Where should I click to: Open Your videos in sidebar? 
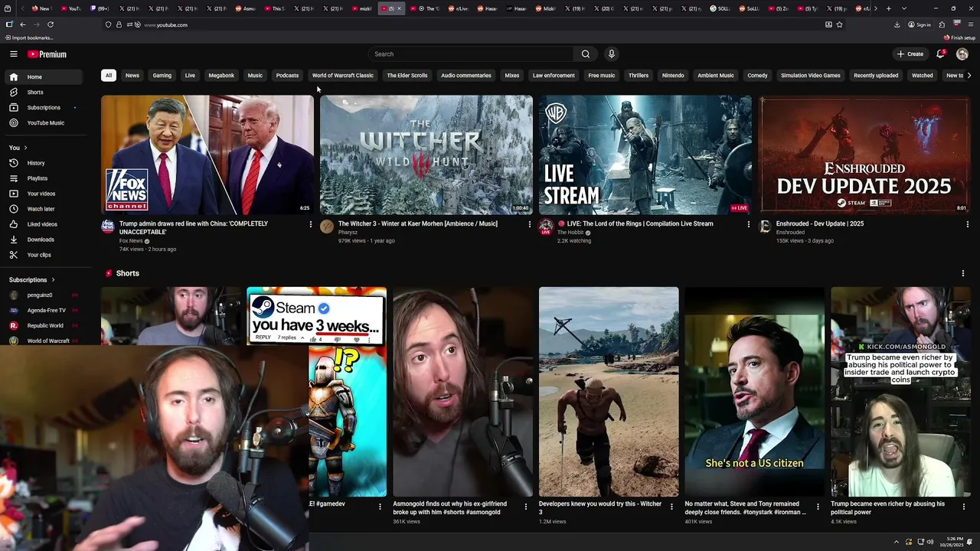coord(43,194)
